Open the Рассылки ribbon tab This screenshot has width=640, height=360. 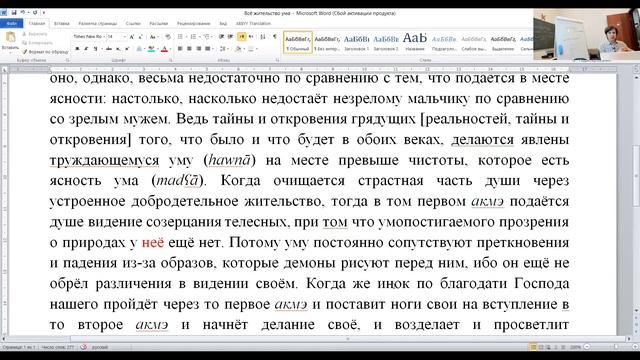click(x=159, y=24)
